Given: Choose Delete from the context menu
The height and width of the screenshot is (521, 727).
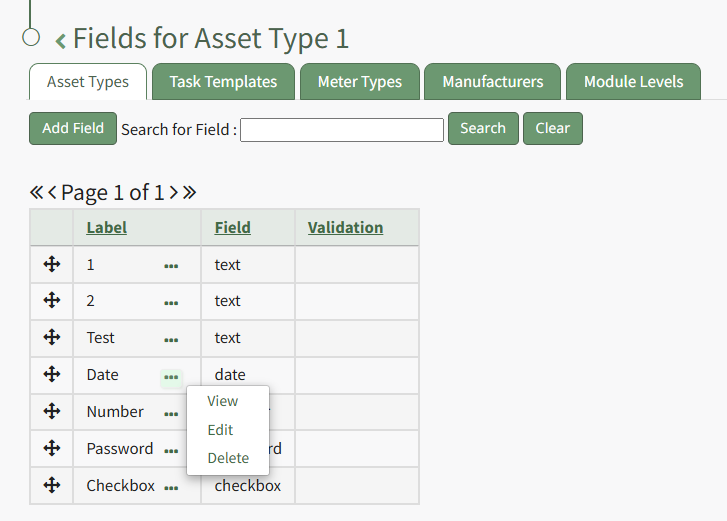Looking at the screenshot, I should tap(228, 458).
